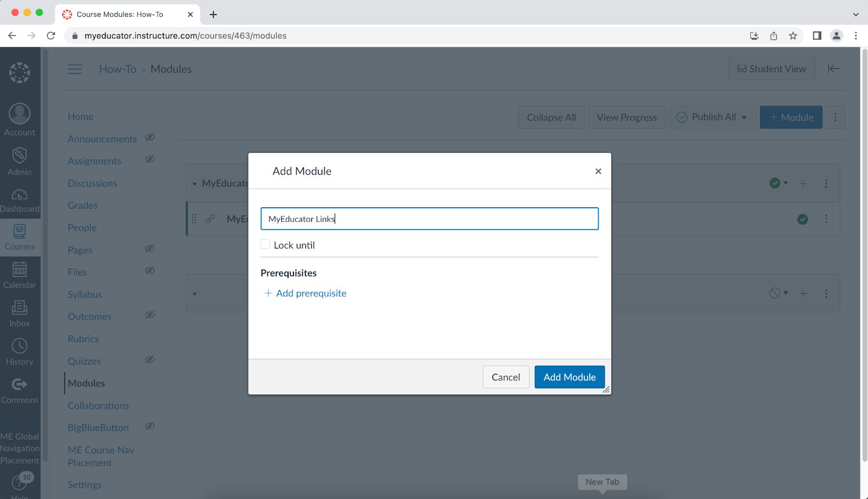Open Grades in course navigation
The height and width of the screenshot is (499, 868).
(82, 206)
